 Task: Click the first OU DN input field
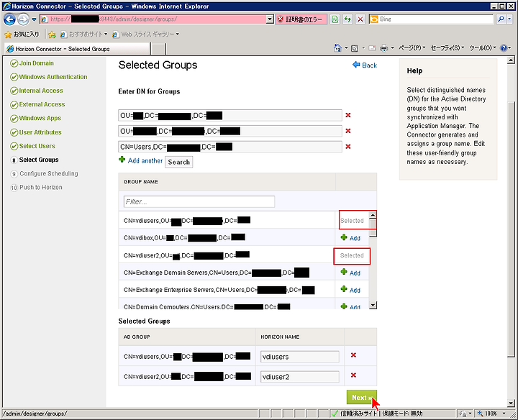[230, 116]
